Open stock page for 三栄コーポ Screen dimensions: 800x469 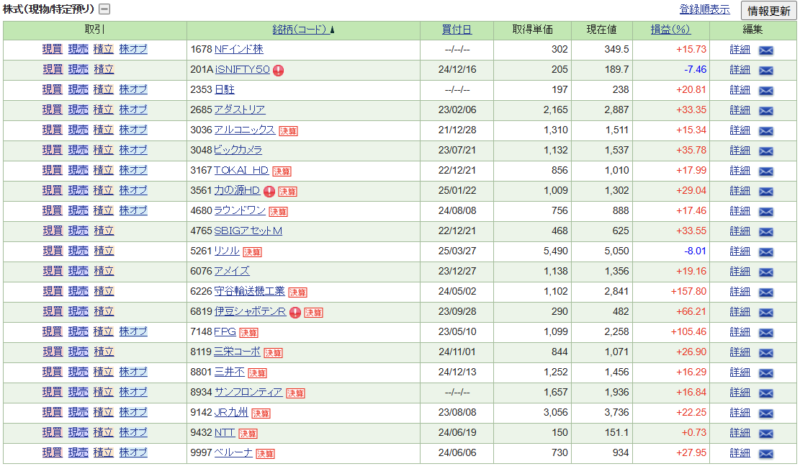[x=237, y=352]
